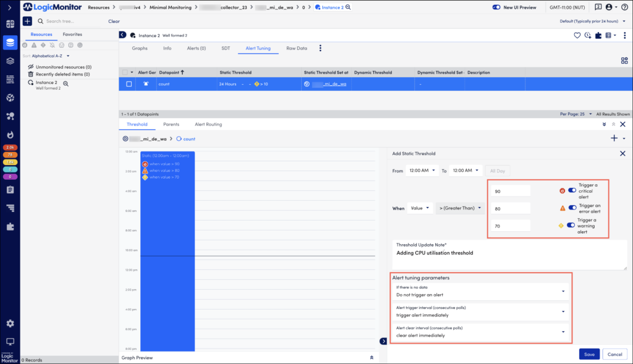Click the heart icon to favorite Instance 2
The image size is (633, 364).
click(x=577, y=35)
